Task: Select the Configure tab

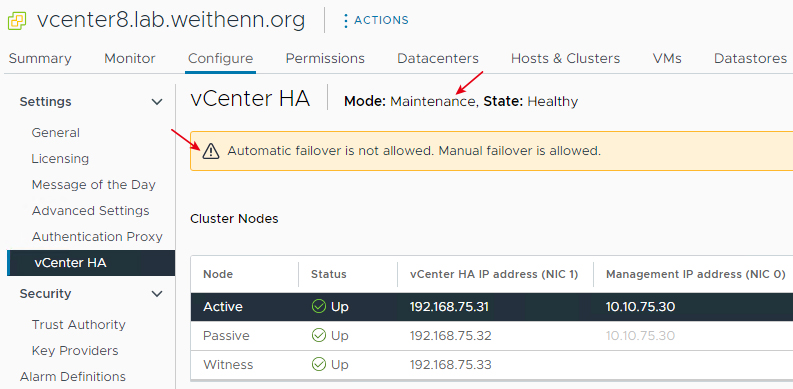Action: 220,59
